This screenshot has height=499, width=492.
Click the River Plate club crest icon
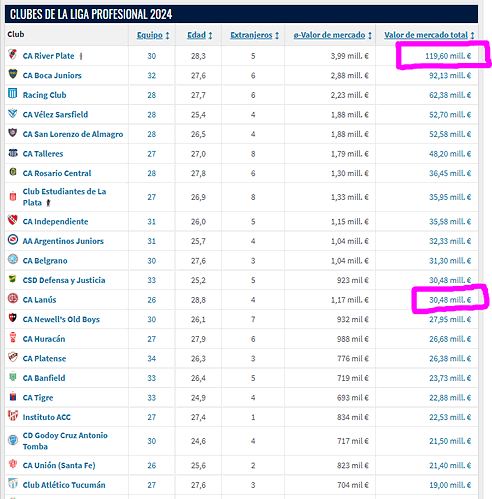(13, 54)
